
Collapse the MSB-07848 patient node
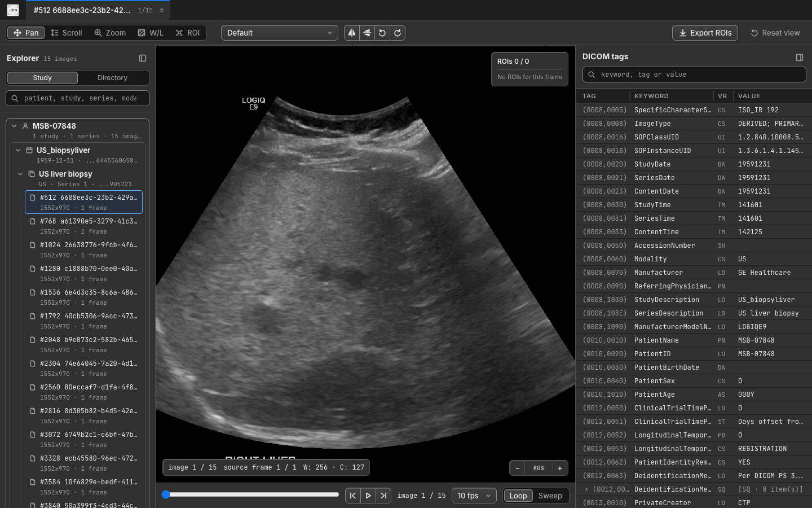(x=14, y=126)
